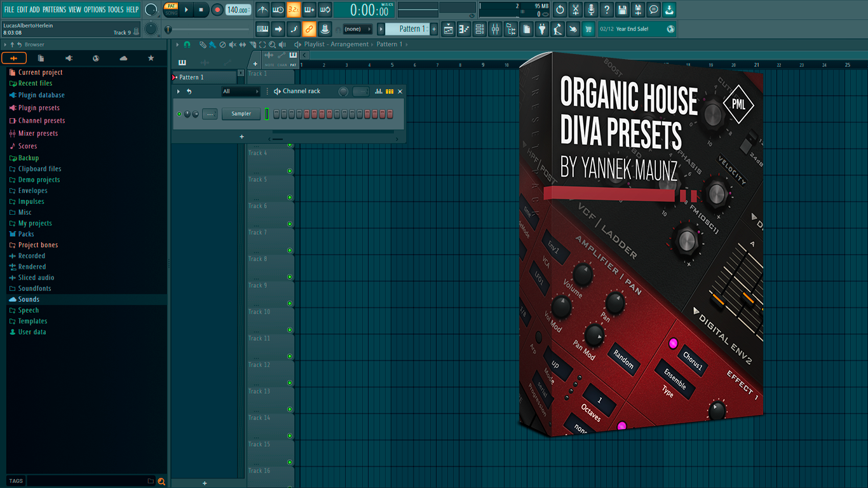Open the TOOLS menu

click(116, 10)
